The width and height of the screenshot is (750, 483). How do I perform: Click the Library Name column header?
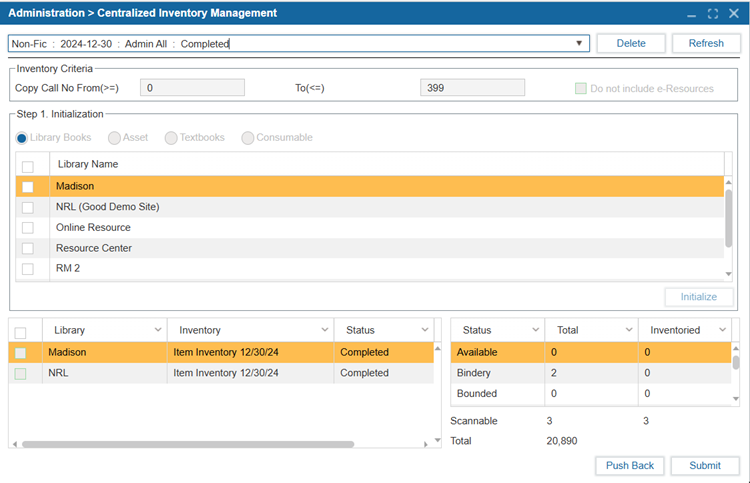(386, 164)
